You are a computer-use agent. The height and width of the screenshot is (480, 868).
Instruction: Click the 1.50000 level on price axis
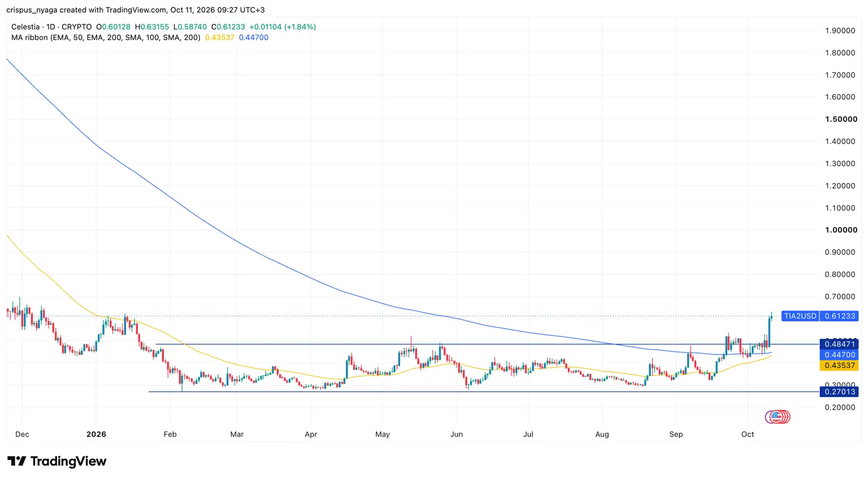pos(841,119)
